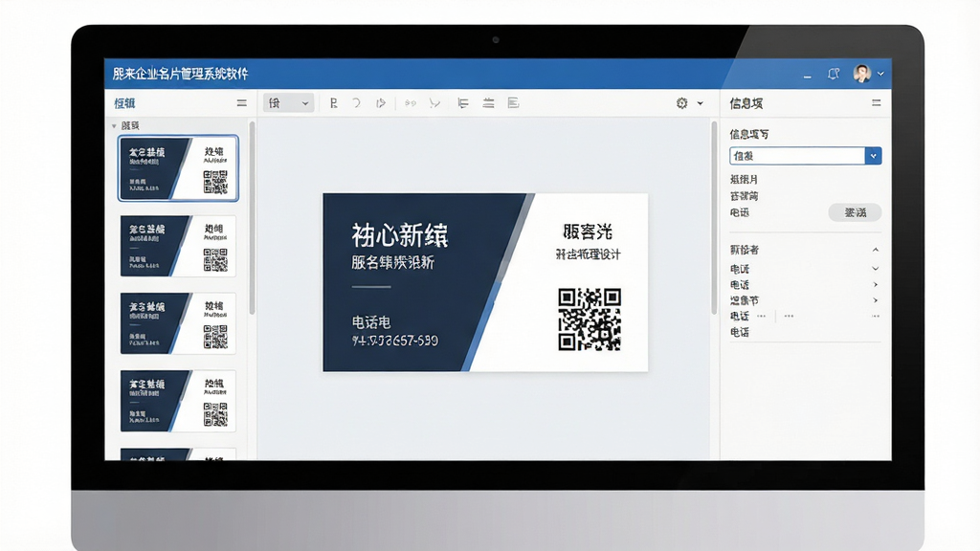Click the middle ellipsis after the vertical divider
This screenshot has height=551, width=980.
pos(789,316)
